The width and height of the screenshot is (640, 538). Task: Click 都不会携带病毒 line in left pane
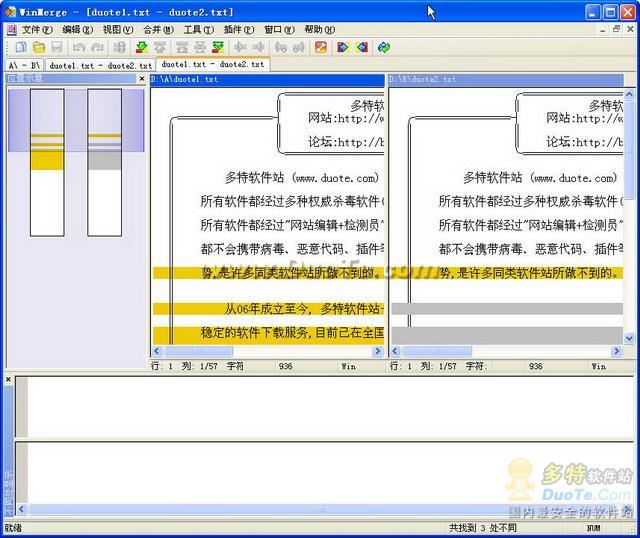[292, 249]
